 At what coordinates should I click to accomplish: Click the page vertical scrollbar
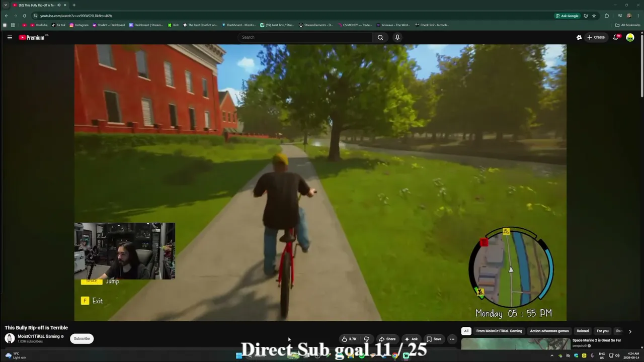pos(642,65)
